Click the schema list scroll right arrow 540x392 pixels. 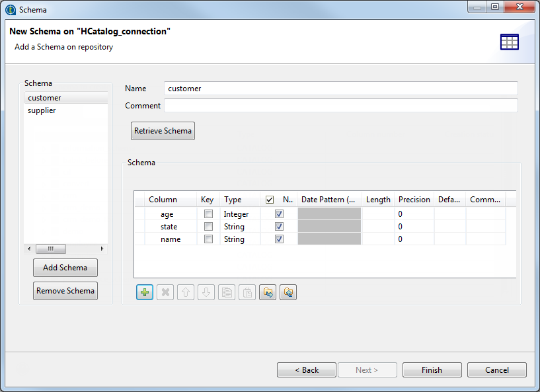102,249
